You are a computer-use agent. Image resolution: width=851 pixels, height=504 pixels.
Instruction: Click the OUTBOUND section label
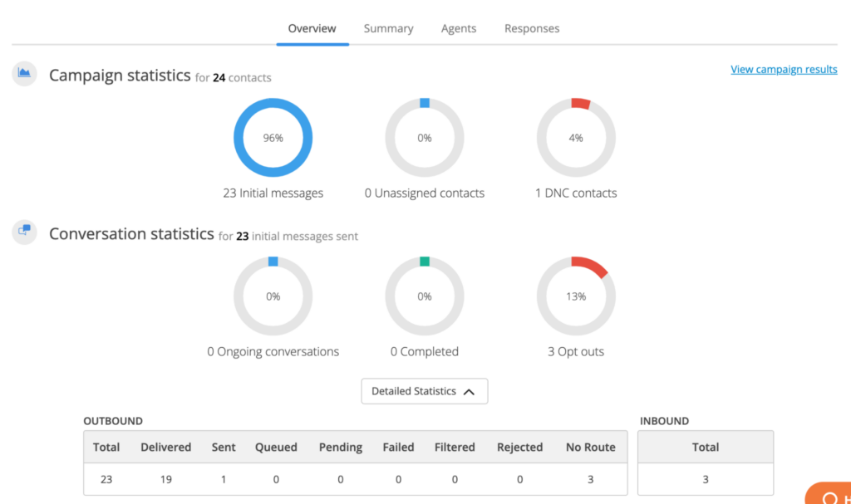(113, 421)
